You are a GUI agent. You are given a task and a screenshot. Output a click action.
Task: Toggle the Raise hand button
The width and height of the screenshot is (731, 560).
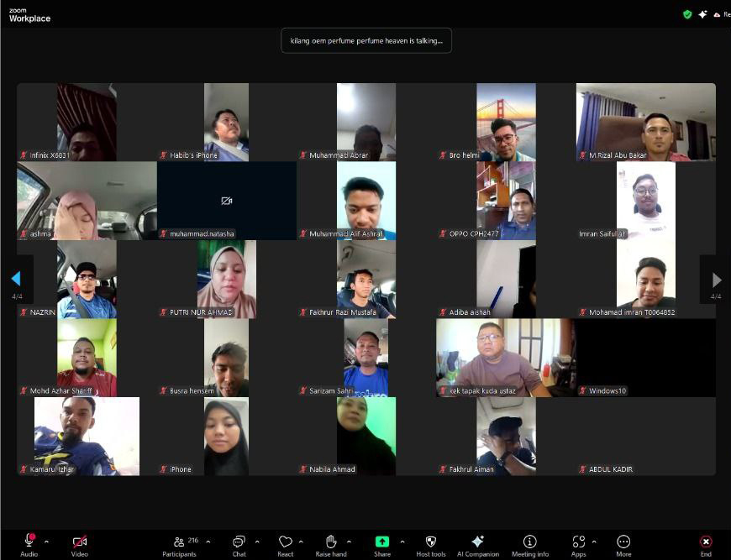click(x=331, y=542)
